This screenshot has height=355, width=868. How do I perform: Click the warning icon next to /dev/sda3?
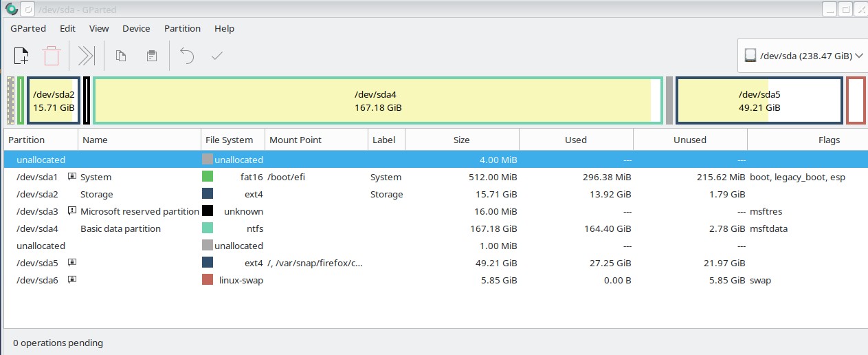[x=72, y=211]
